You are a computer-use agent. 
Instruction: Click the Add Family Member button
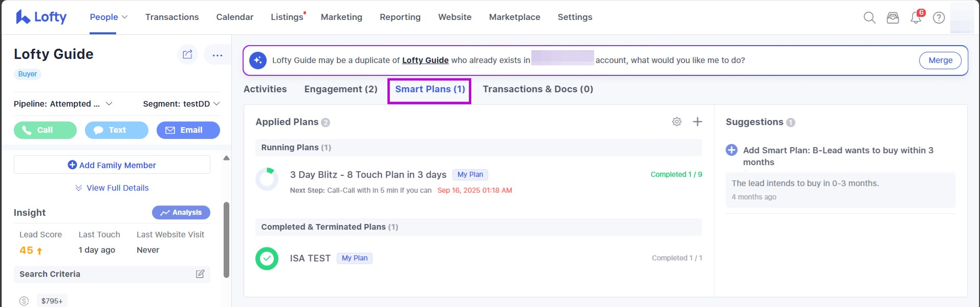point(112,165)
